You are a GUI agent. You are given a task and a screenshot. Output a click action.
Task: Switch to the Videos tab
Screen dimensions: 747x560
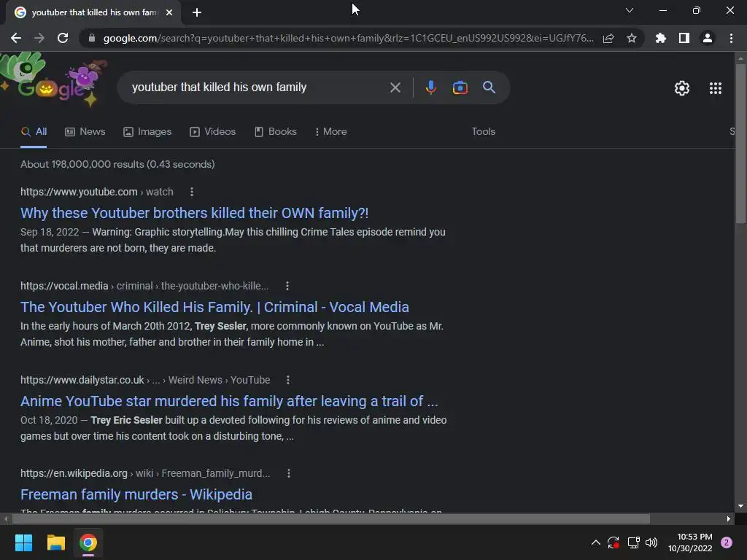pos(212,132)
